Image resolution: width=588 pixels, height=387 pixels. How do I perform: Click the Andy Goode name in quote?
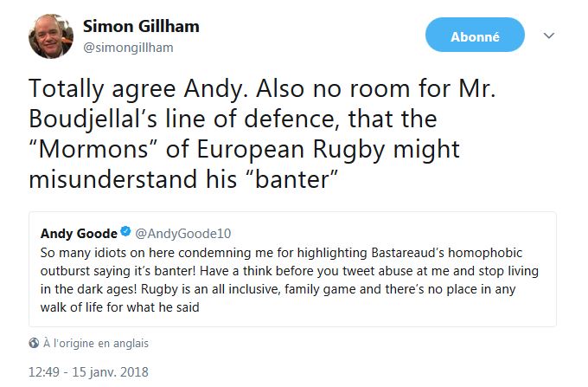(79, 234)
